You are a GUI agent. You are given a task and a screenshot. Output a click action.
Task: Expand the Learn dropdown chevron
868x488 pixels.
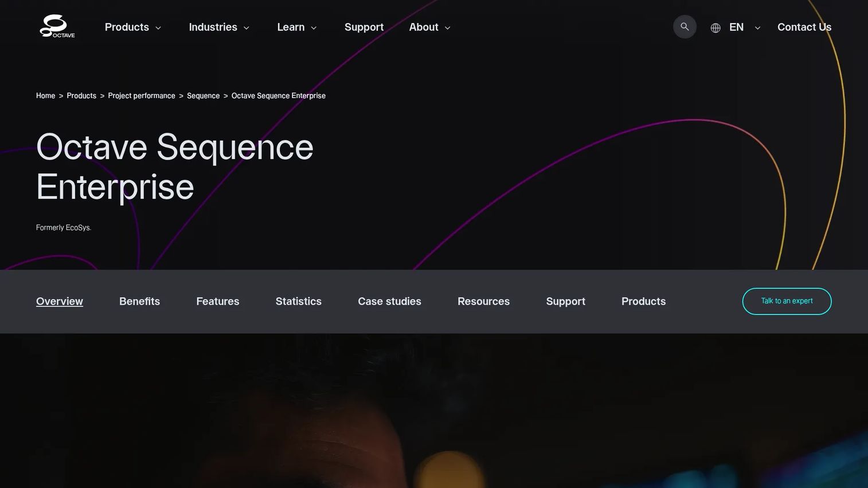coord(314,28)
